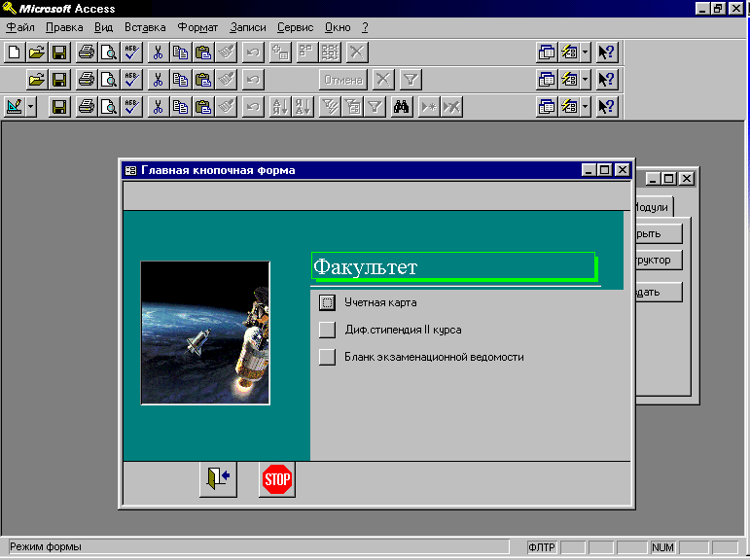The height and width of the screenshot is (560, 750).
Task: Show database window icon in the bottom toolbar row
Action: (x=547, y=107)
